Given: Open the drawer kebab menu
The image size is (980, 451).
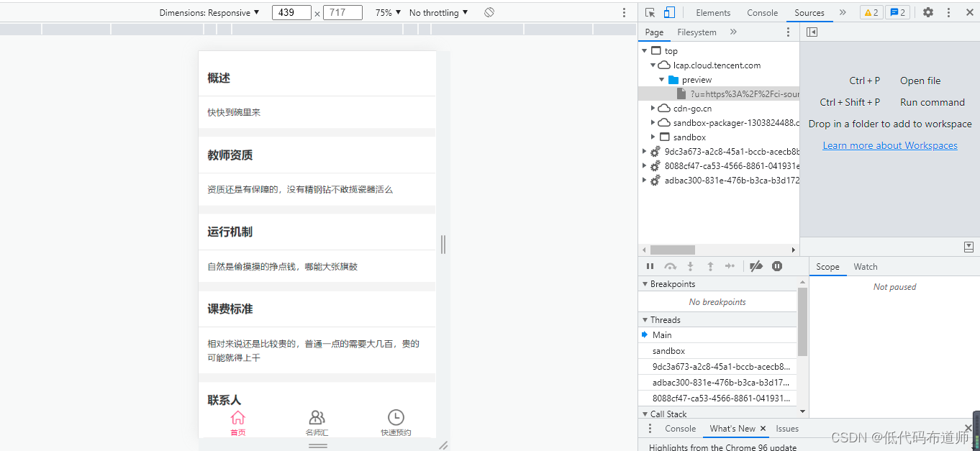Looking at the screenshot, I should pyautogui.click(x=650, y=429).
